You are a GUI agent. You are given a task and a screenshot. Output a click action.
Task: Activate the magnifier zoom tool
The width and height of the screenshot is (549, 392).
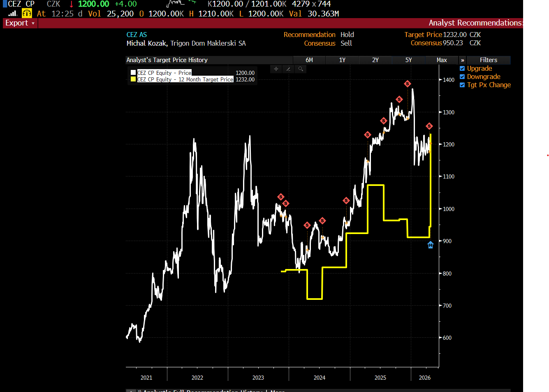click(301, 69)
